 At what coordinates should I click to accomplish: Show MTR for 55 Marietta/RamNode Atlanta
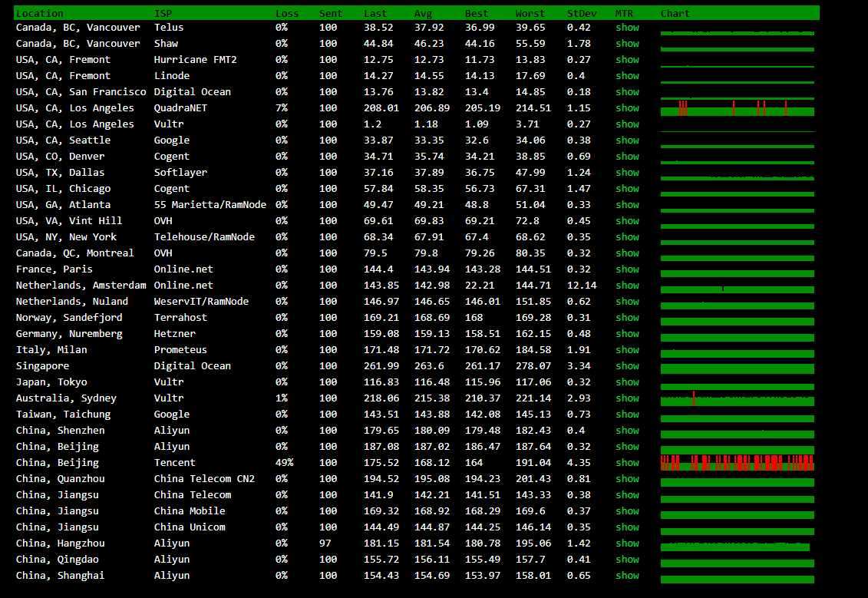(627, 204)
